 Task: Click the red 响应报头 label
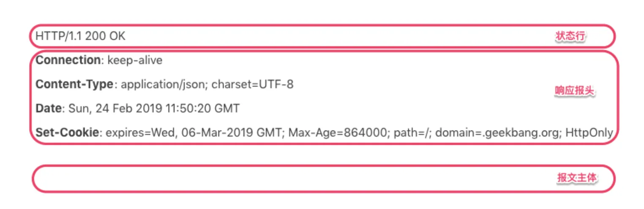(x=575, y=91)
